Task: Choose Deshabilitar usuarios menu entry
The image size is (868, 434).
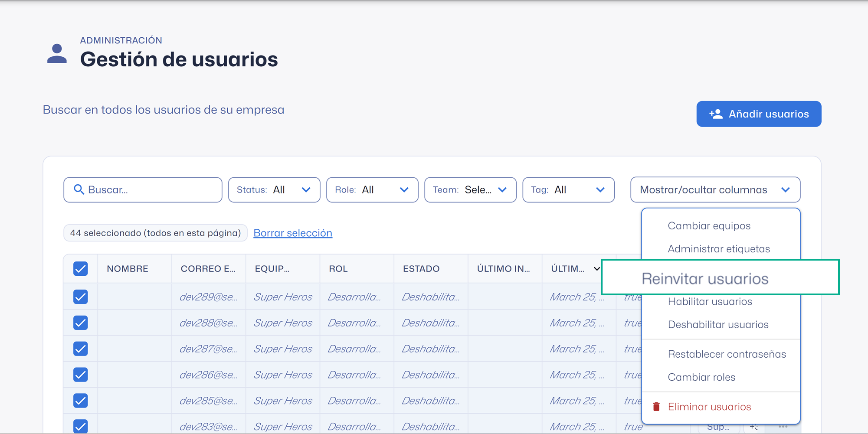Action: pos(718,325)
